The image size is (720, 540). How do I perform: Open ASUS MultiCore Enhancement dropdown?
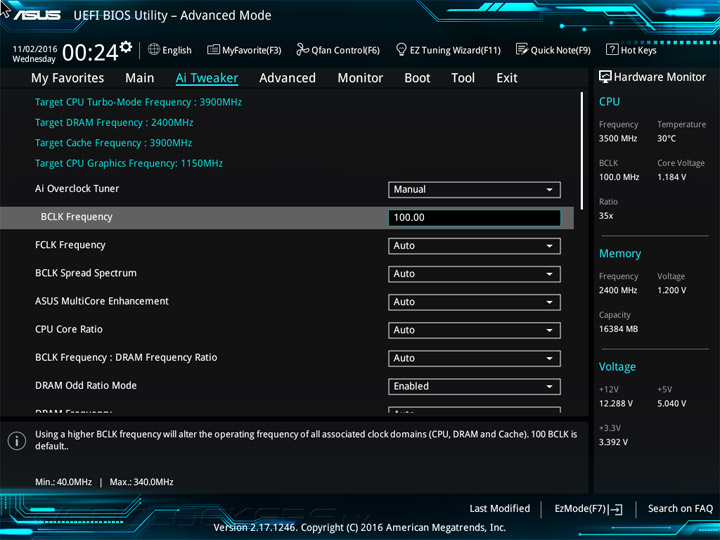tap(474, 302)
